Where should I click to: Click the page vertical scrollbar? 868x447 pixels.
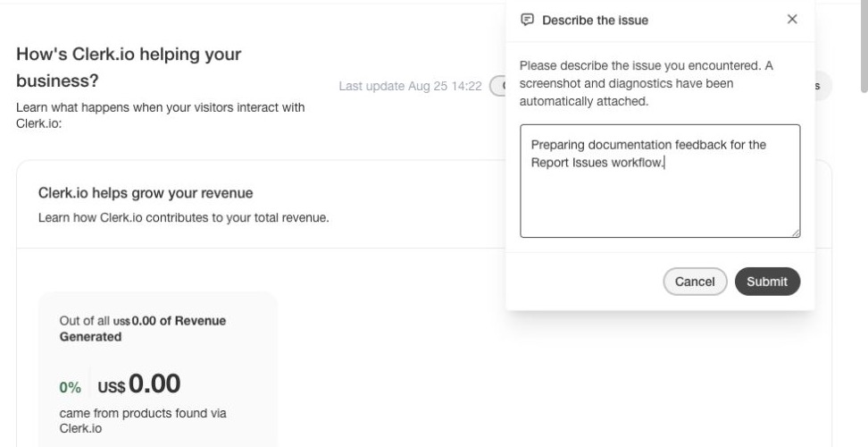[x=864, y=47]
